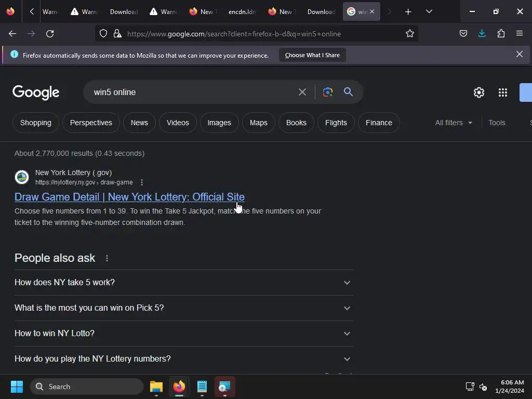Open Firefox application hamburger menu
Image resolution: width=532 pixels, height=399 pixels.
520,34
